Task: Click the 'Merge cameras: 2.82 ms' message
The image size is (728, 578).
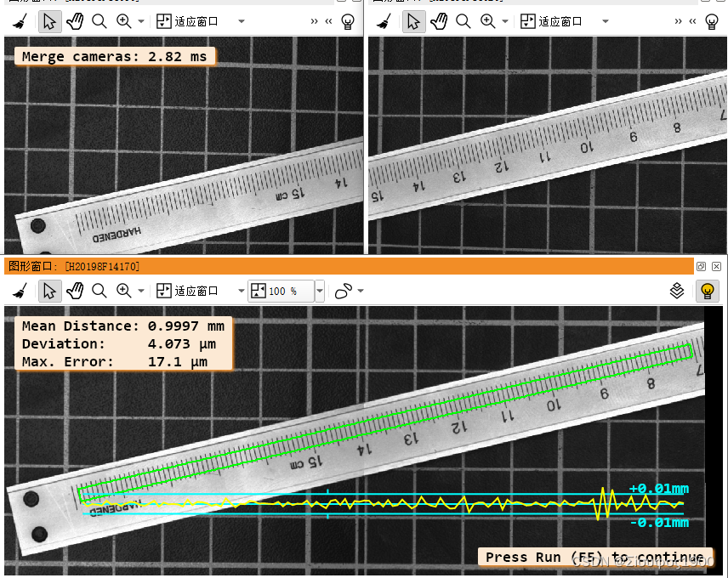Action: [x=114, y=57]
